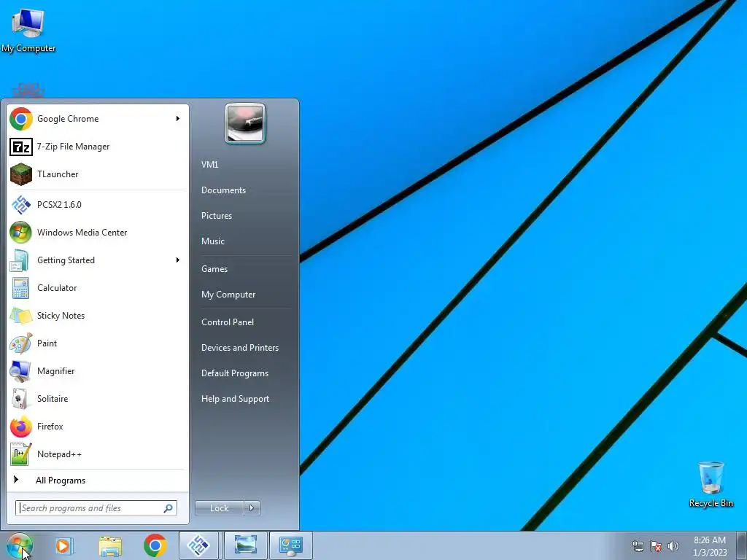Open shutdown options arrow next to Lock
This screenshot has width=747, height=560.
click(x=252, y=508)
